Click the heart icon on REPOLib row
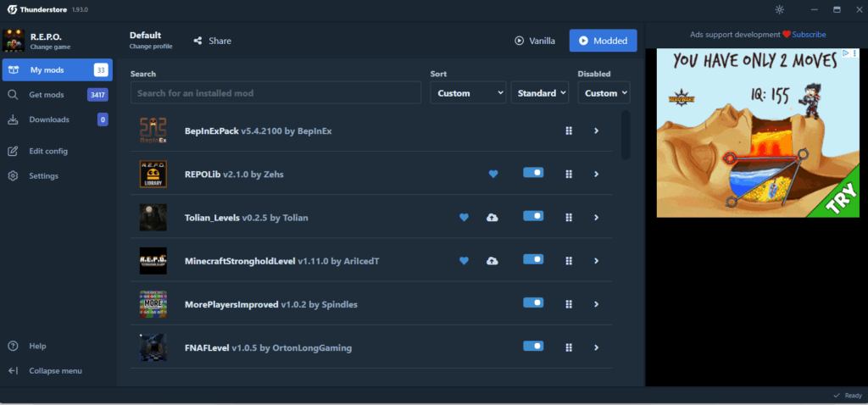 (x=493, y=174)
